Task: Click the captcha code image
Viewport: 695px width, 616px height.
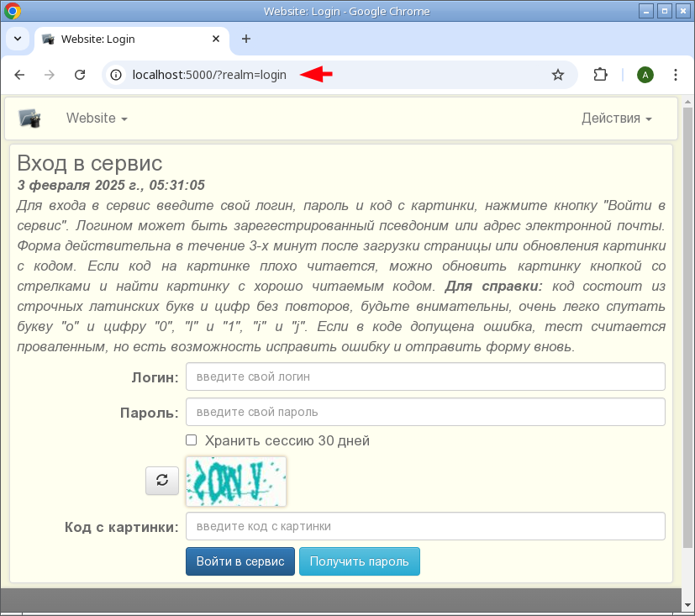Action: (x=236, y=482)
